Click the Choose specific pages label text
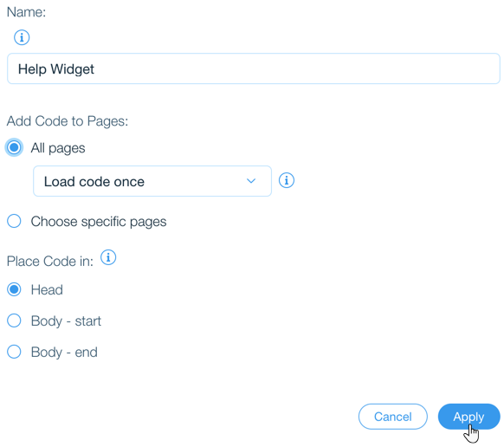The width and height of the screenshot is (504, 447). (x=99, y=222)
